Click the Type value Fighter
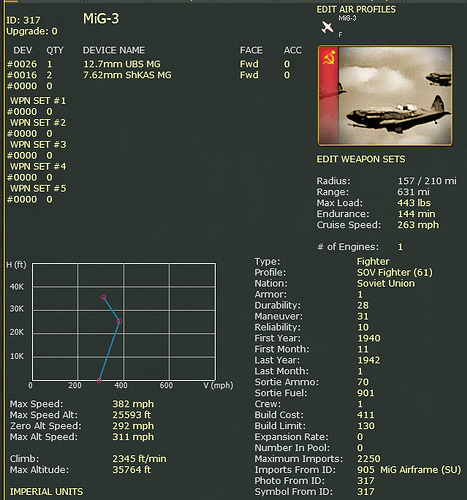Viewport: 467px width, 500px height. [x=373, y=261]
